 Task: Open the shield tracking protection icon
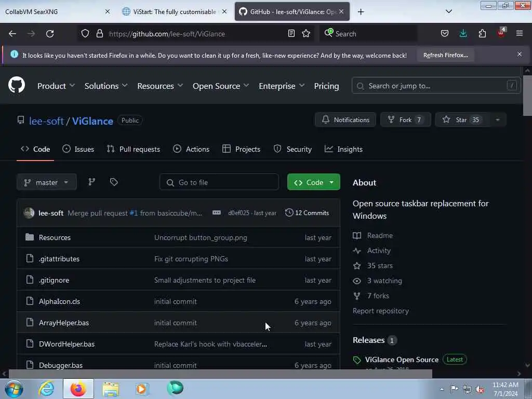point(85,34)
